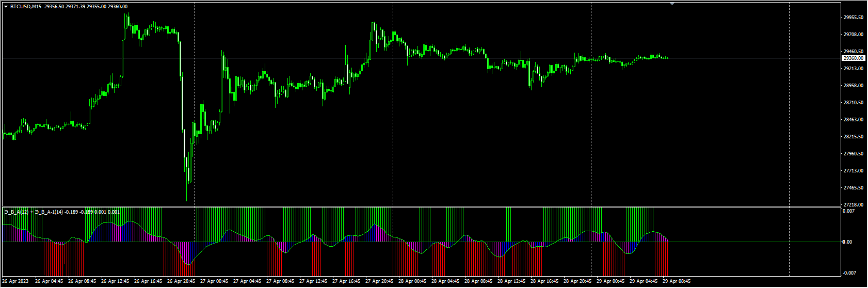868x288 pixels.
Task: Click the 28215.50 price scale label
Action: coord(854,137)
